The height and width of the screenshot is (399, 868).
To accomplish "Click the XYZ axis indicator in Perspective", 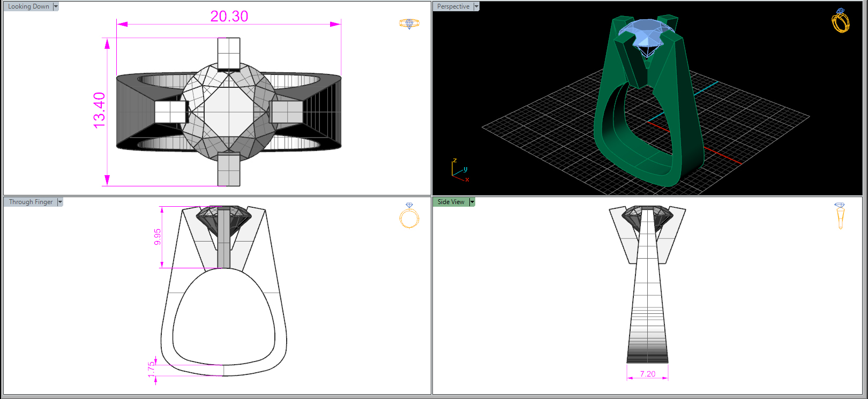I will pos(460,170).
